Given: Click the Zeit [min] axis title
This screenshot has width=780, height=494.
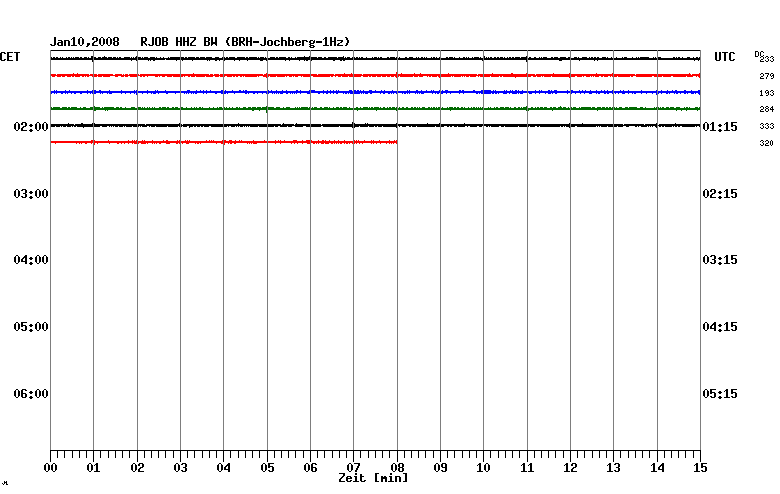Looking at the screenshot, I should point(373,479).
